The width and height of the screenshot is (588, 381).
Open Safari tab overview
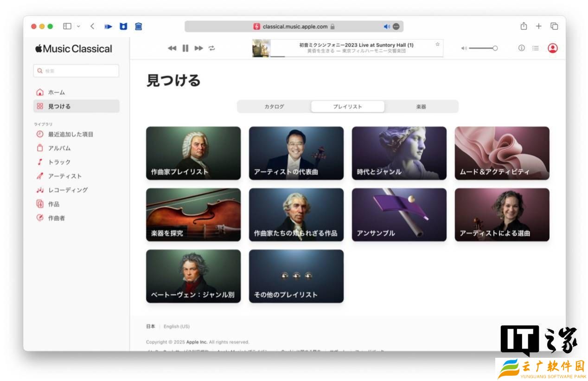pos(554,26)
